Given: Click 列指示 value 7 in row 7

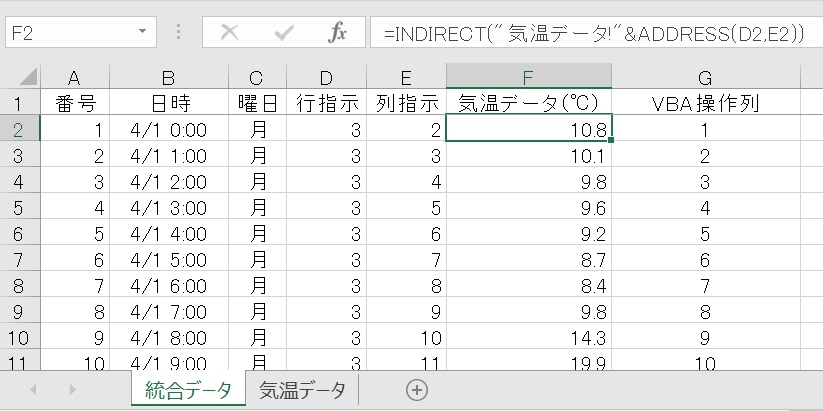Looking at the screenshot, I should (406, 259).
